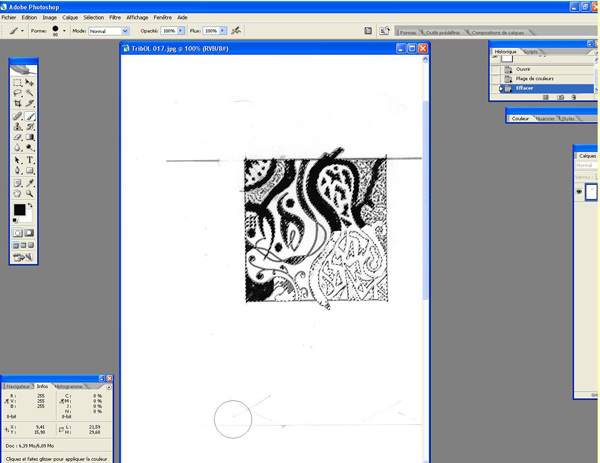Open the Flux slider arrow
600x463 pixels.
pos(222,31)
